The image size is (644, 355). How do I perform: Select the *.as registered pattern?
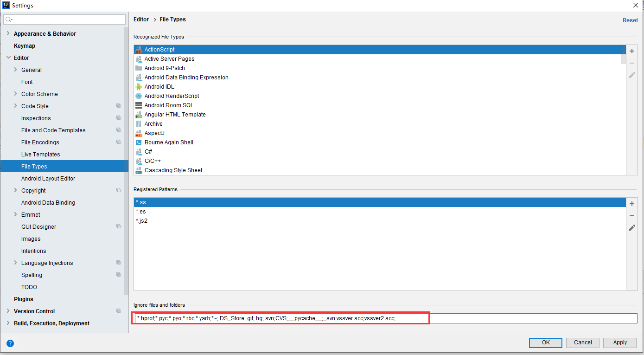pos(380,202)
